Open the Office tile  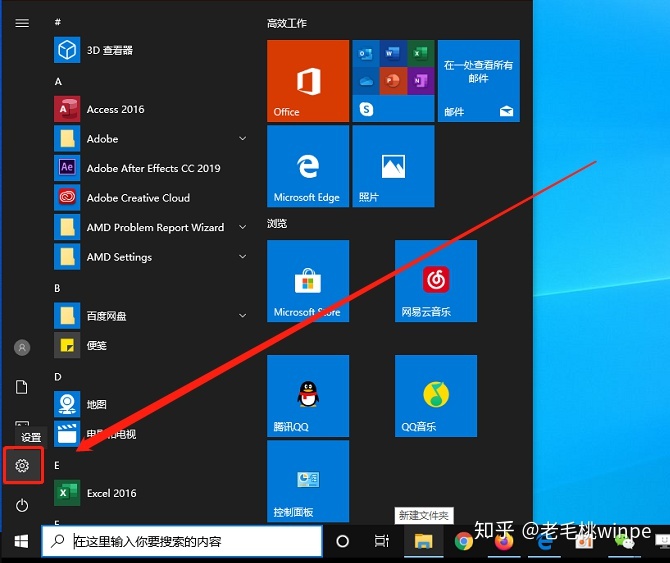click(308, 81)
